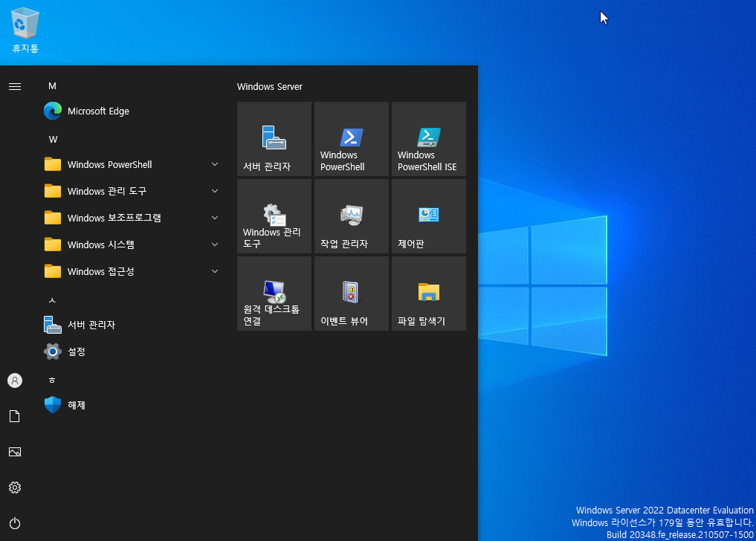Start 원격 데스크톱 연결 tile

(274, 294)
